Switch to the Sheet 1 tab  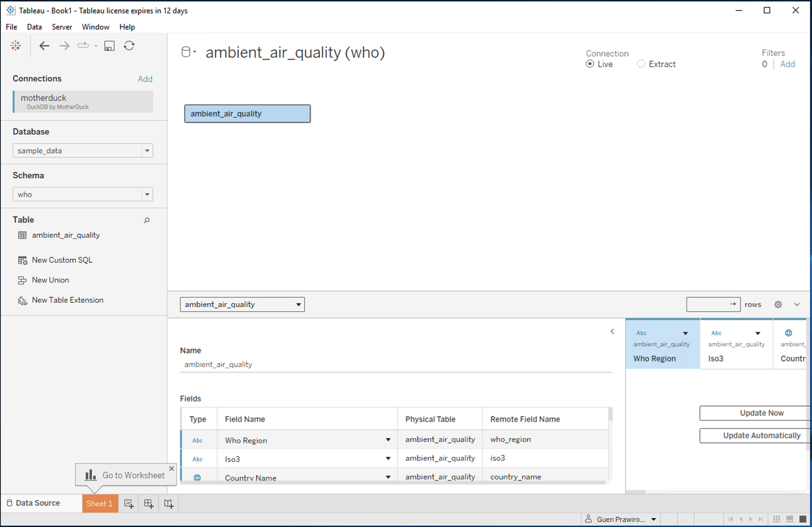[100, 503]
